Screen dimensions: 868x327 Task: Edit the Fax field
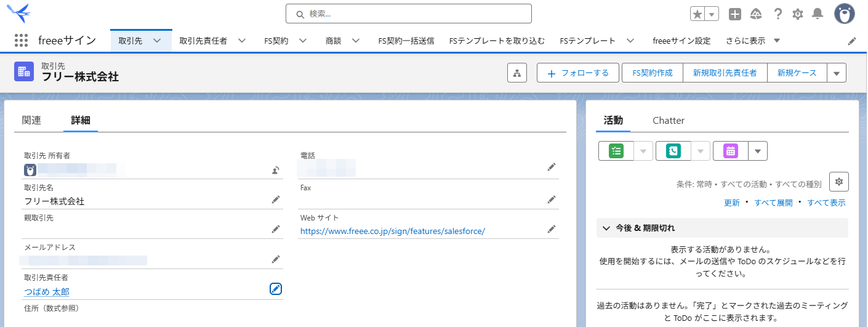552,200
